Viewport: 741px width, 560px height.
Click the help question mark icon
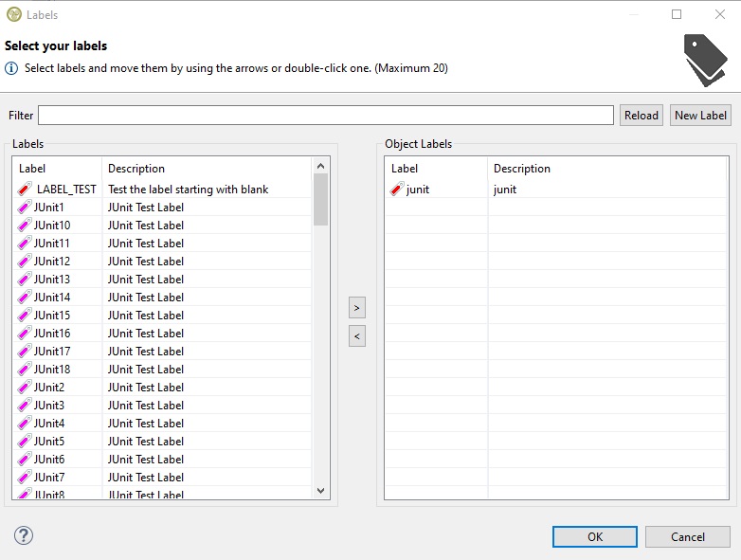(x=24, y=535)
